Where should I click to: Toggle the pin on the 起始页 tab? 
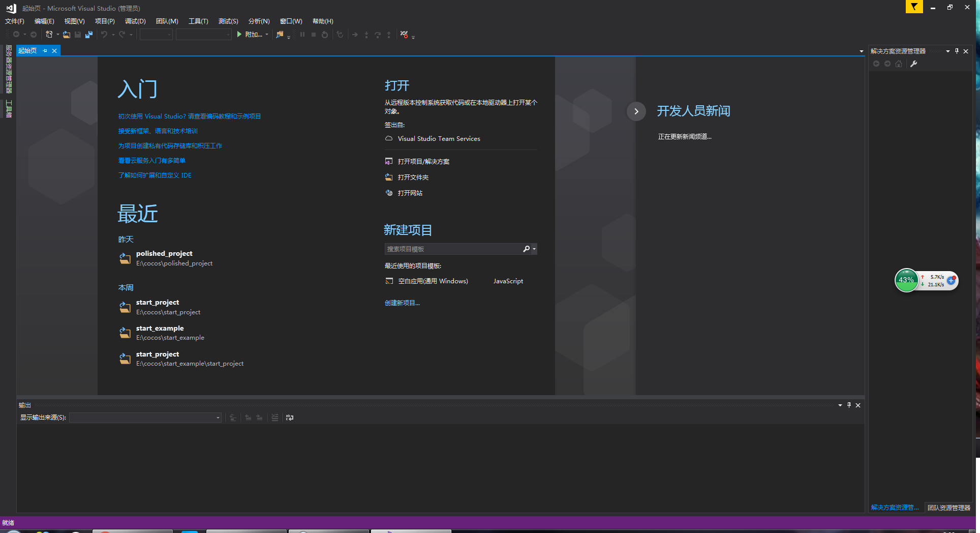point(45,51)
